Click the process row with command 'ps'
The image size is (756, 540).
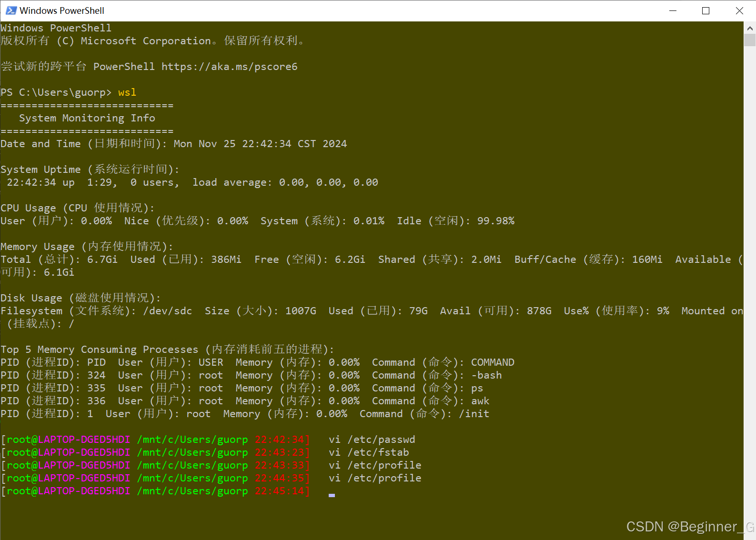point(242,388)
